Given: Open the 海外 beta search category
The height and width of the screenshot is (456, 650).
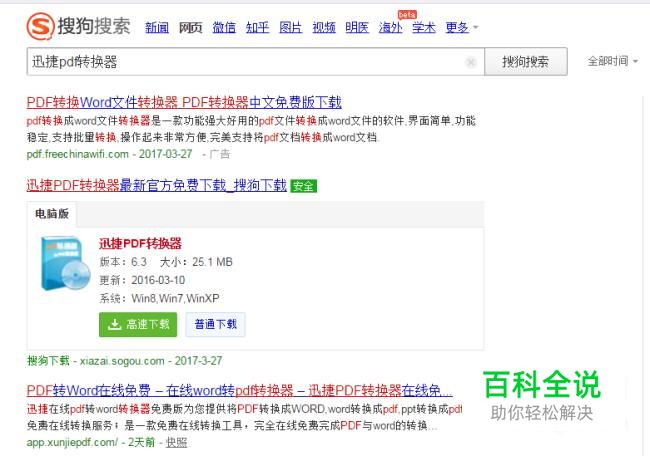Looking at the screenshot, I should tap(390, 28).
